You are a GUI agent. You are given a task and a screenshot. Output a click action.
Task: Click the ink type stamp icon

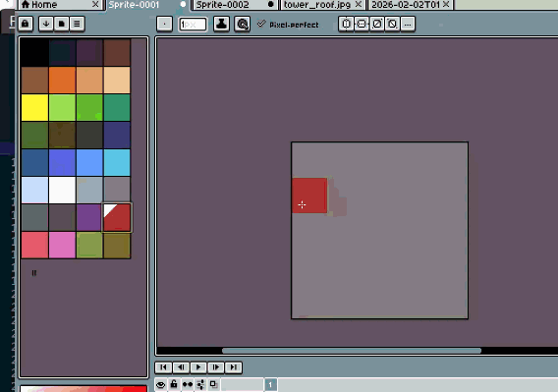pos(221,24)
